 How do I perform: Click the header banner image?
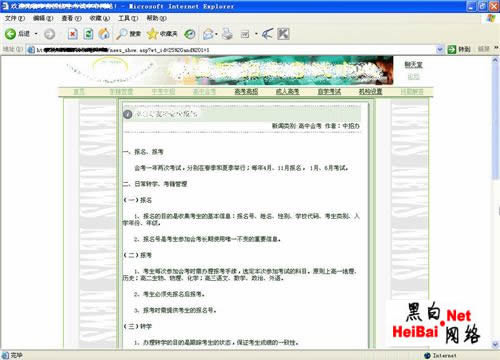click(227, 70)
